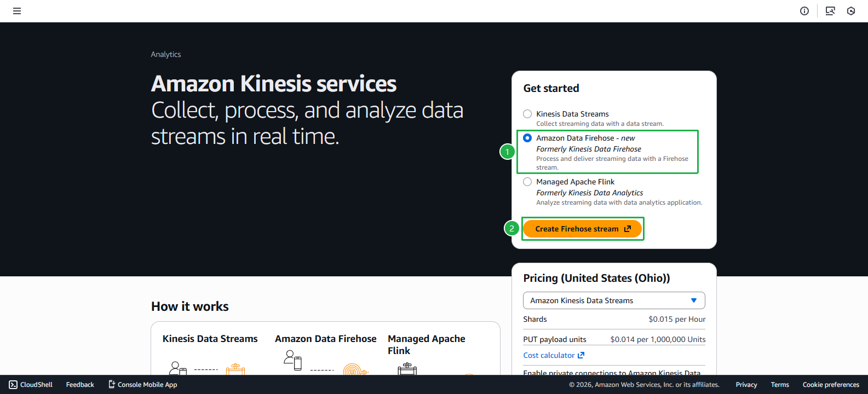Open the info panel icon
This screenshot has width=868, height=394.
click(x=804, y=11)
